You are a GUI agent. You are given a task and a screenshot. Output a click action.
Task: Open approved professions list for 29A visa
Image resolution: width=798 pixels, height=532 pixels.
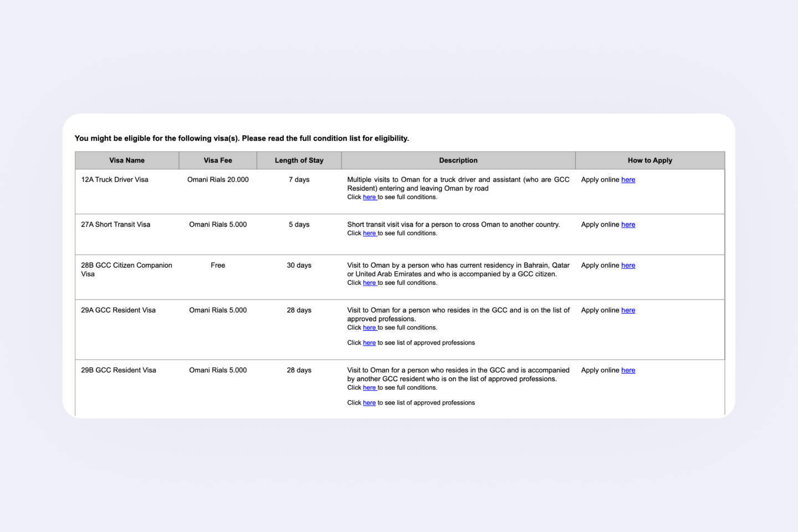tap(369, 343)
